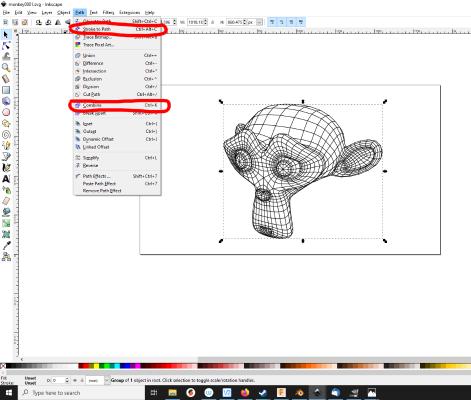Choose Simplify from Path menu
This screenshot has width=471, height=400.
[x=117, y=158]
